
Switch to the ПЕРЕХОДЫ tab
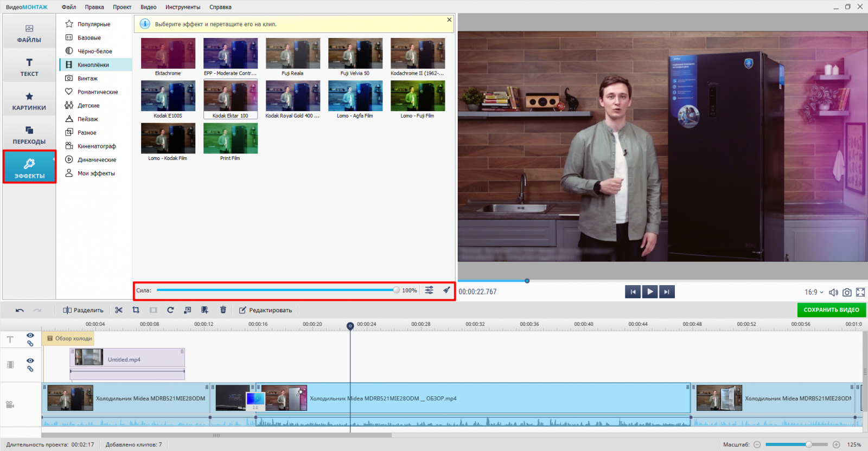pyautogui.click(x=29, y=134)
